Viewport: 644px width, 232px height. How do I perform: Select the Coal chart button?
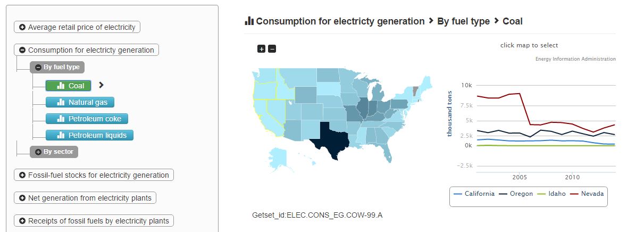[69, 86]
